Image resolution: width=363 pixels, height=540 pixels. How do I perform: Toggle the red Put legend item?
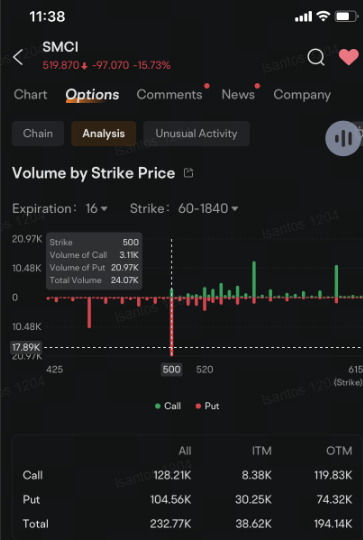207,406
